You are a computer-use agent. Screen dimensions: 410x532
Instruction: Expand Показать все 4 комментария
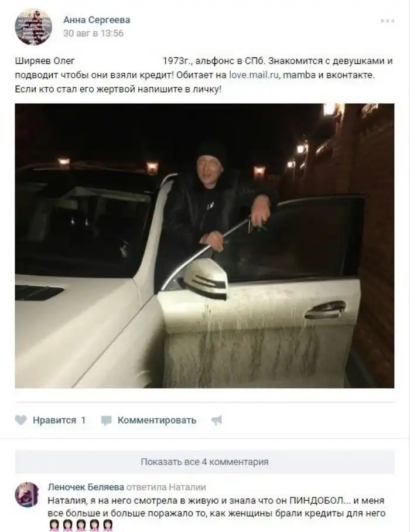pos(204,462)
